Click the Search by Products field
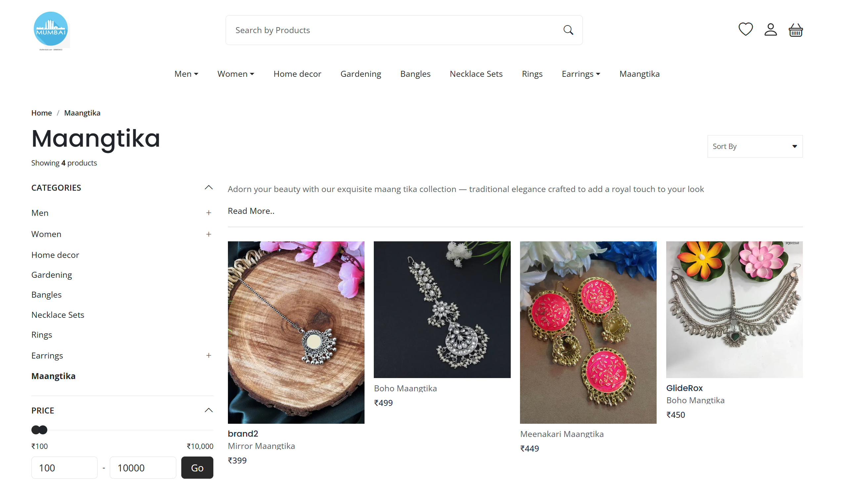The image size is (868, 484). point(394,30)
